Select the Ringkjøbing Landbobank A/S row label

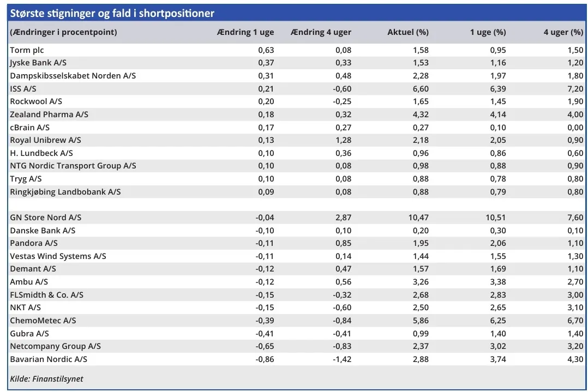pyautogui.click(x=65, y=192)
